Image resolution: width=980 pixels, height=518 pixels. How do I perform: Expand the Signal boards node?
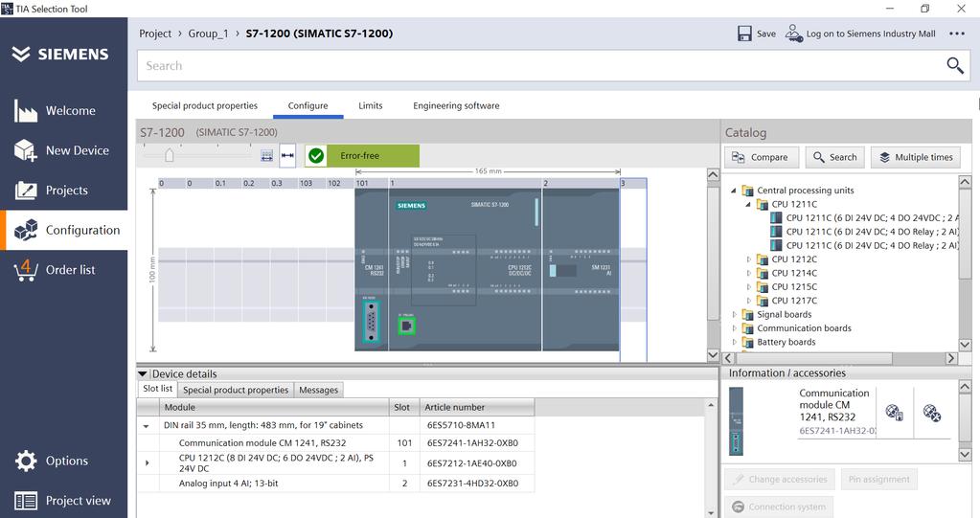pyautogui.click(x=735, y=314)
